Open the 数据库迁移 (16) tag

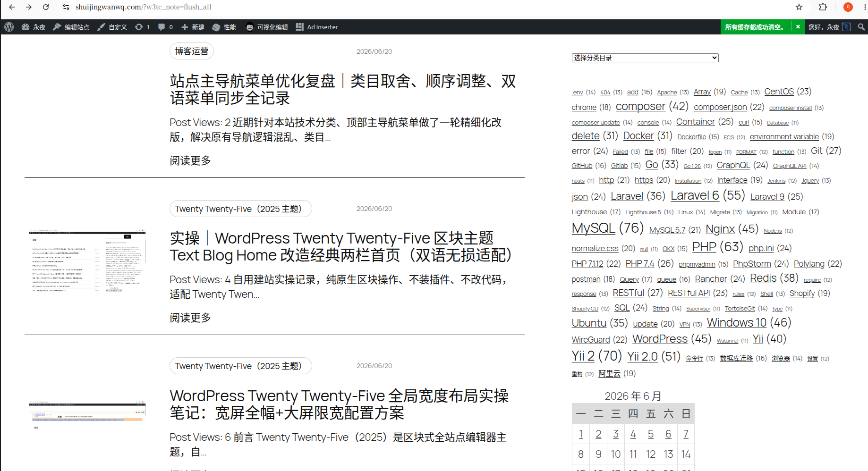(737, 358)
